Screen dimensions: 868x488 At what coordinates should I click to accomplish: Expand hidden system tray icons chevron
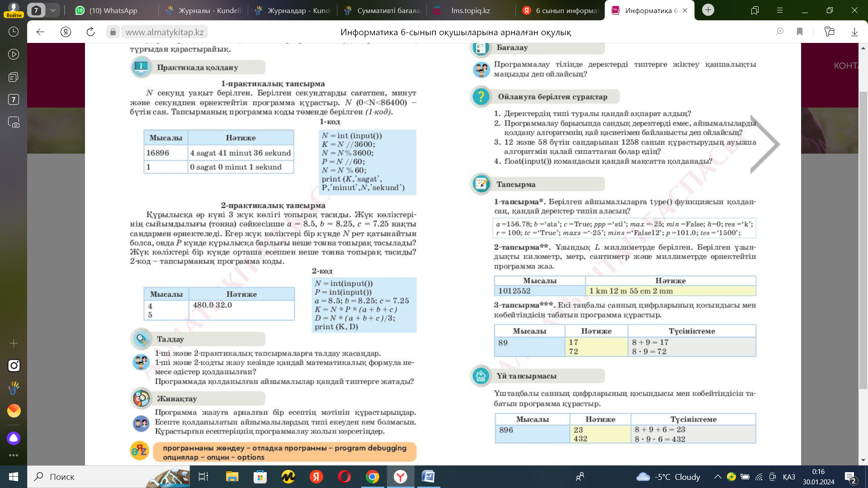pos(717,477)
